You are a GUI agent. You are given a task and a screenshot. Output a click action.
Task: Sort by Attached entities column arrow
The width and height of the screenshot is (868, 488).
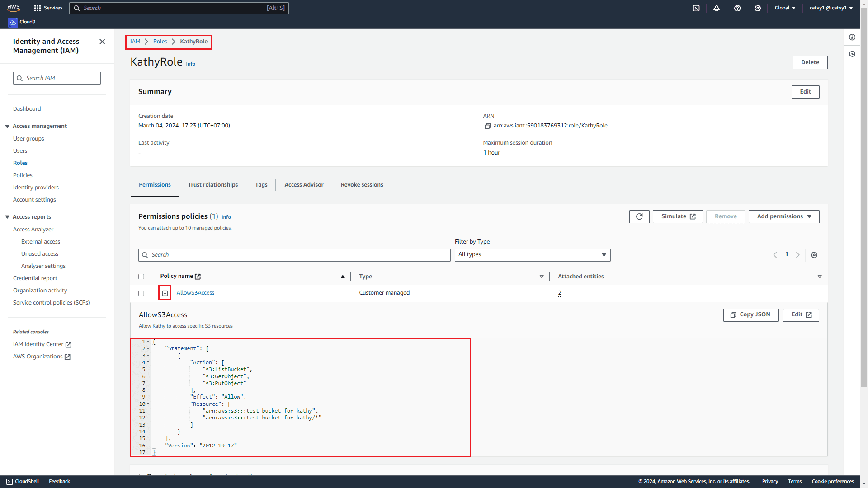[820, 277]
